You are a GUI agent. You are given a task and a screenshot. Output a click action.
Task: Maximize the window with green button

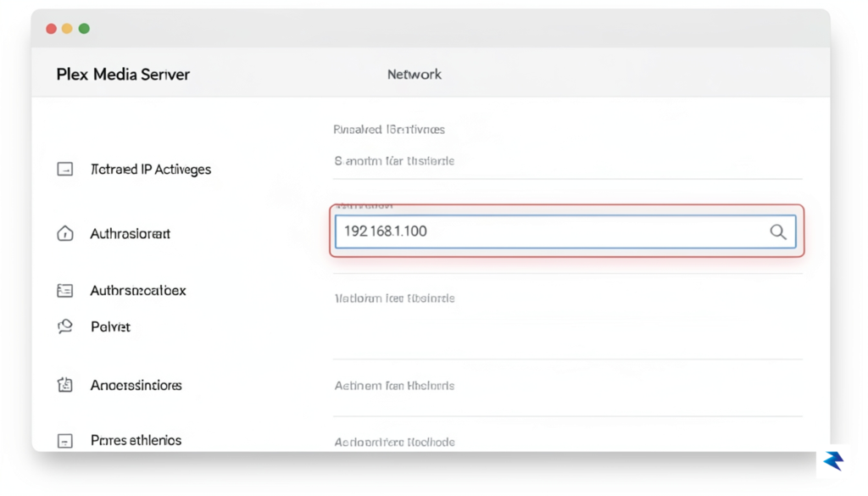point(84,29)
